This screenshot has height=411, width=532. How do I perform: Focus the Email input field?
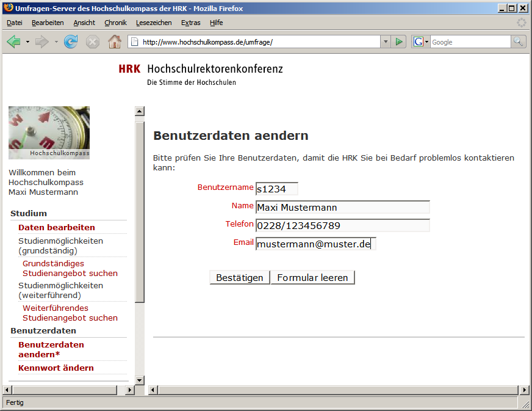click(315, 244)
